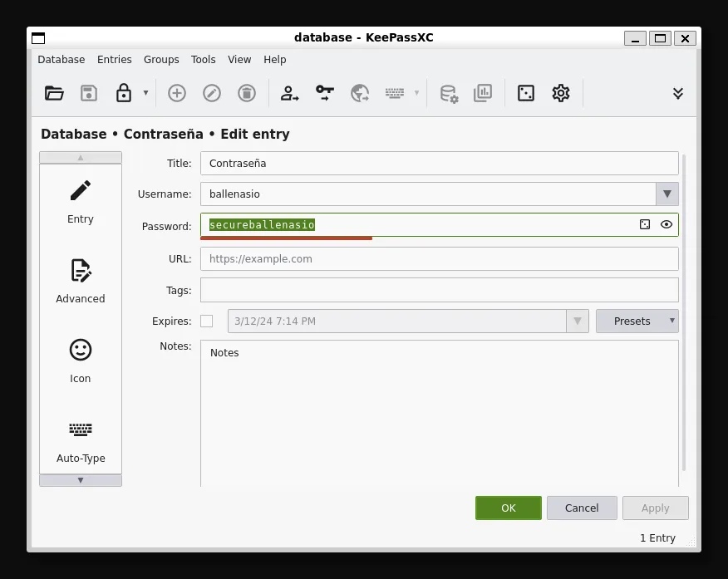Click the '1 Entry' status text
Screen dimensions: 728x579
pyautogui.click(x=657, y=538)
